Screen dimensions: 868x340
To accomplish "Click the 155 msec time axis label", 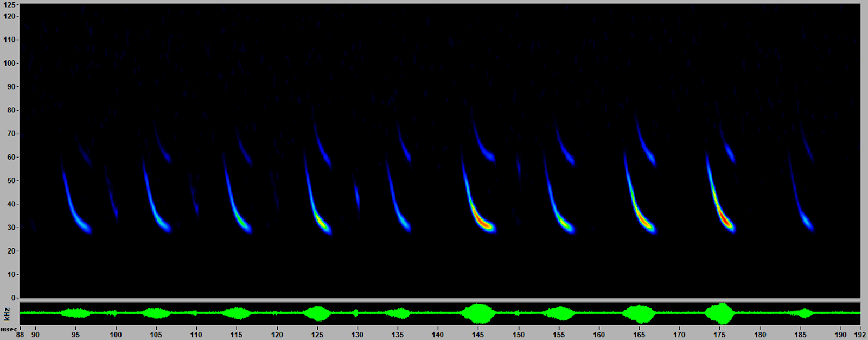I will pyautogui.click(x=559, y=335).
